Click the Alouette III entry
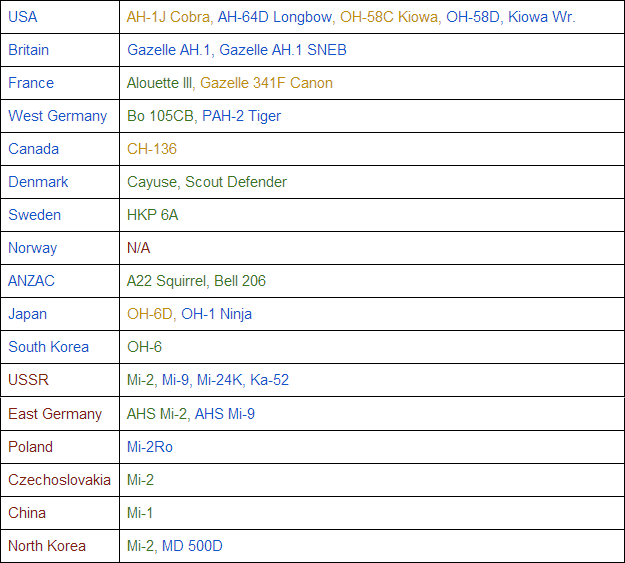The image size is (625, 563). [159, 83]
